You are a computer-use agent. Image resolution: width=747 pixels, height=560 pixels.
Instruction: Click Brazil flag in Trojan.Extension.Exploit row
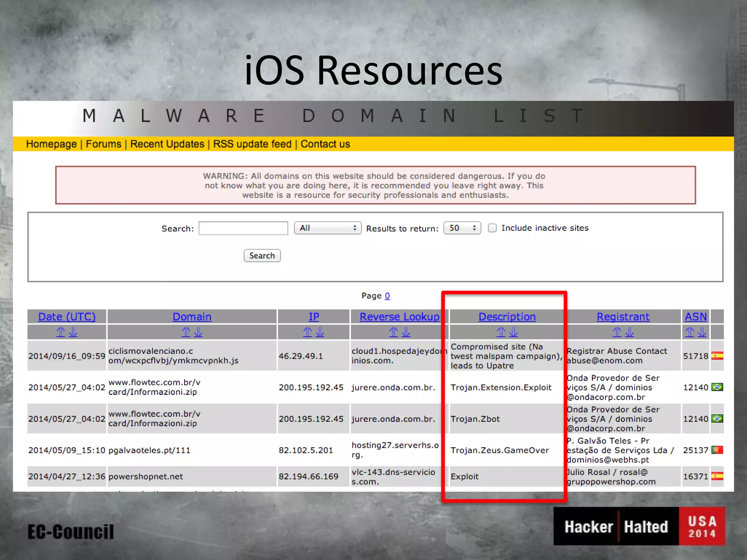pyautogui.click(x=717, y=387)
